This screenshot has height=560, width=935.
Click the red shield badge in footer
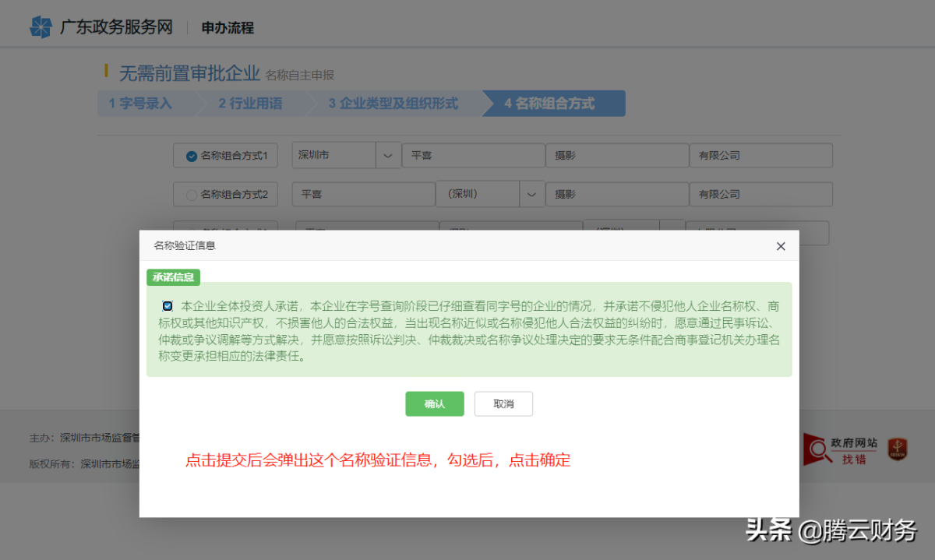click(x=898, y=449)
